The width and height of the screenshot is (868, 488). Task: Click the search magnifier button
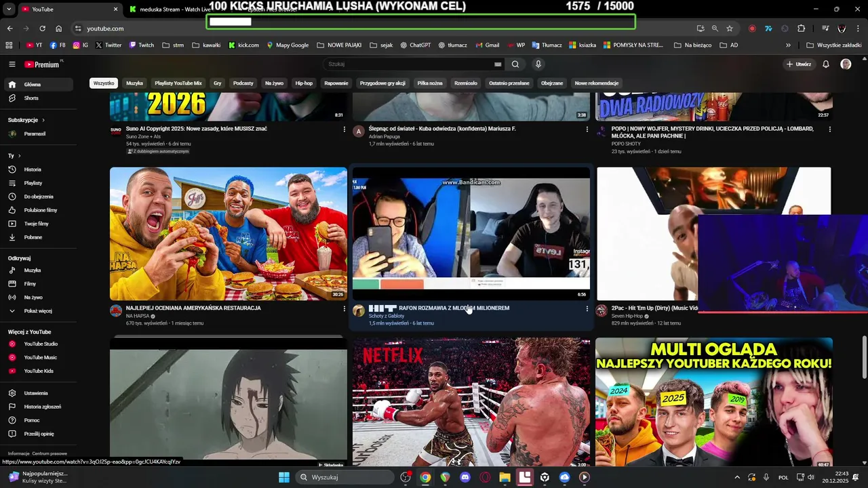pos(515,64)
